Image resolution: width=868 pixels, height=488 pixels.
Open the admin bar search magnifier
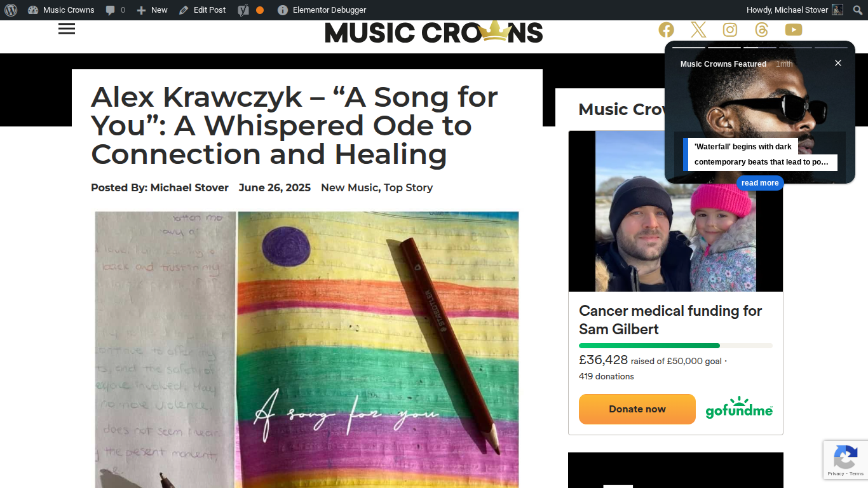tap(858, 10)
